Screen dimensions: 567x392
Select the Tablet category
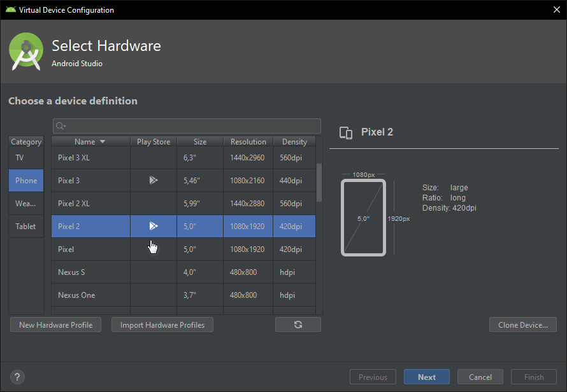tap(26, 227)
